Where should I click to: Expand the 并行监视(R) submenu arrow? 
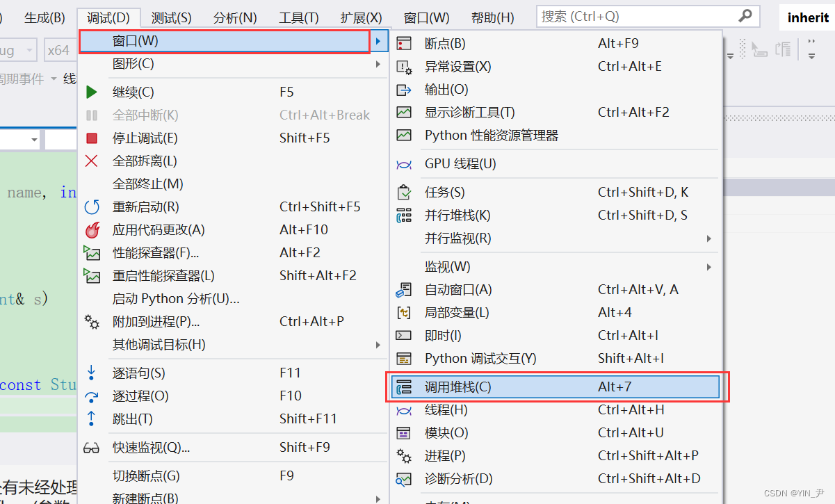(709, 238)
